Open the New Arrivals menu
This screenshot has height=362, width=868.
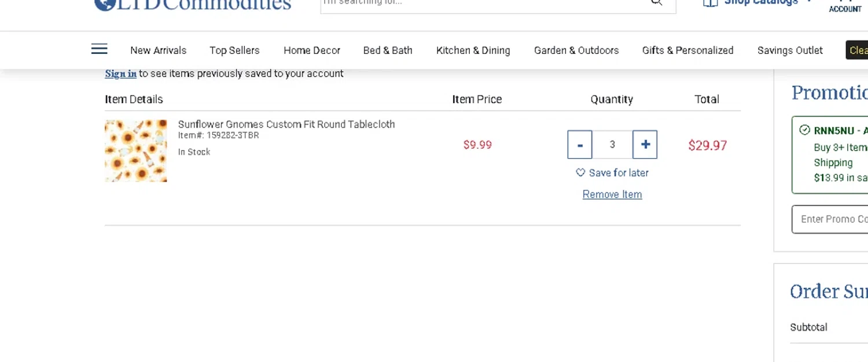(158, 50)
